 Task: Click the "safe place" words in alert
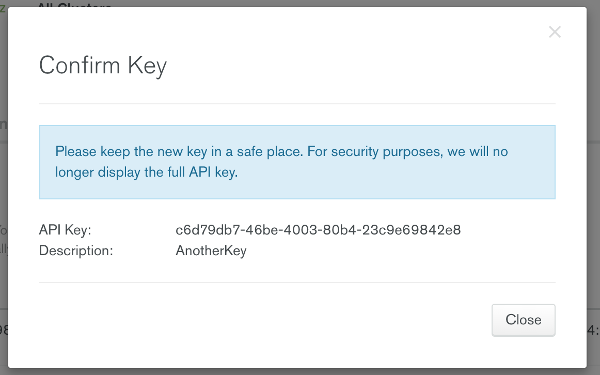[x=270, y=152]
